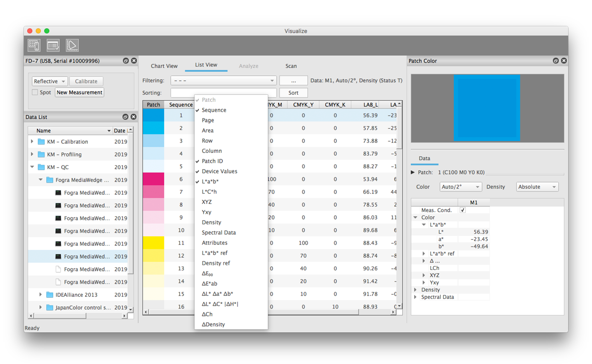Switch to the Chart View tab

pos(164,66)
